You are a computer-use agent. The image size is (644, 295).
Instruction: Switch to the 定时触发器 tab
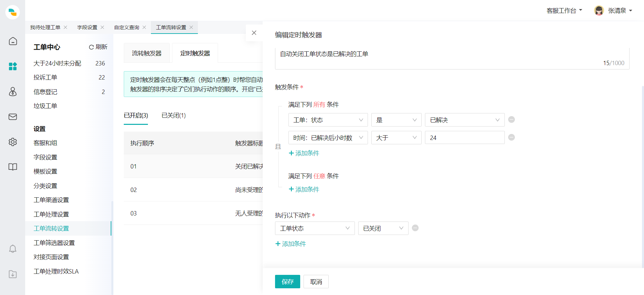point(195,53)
